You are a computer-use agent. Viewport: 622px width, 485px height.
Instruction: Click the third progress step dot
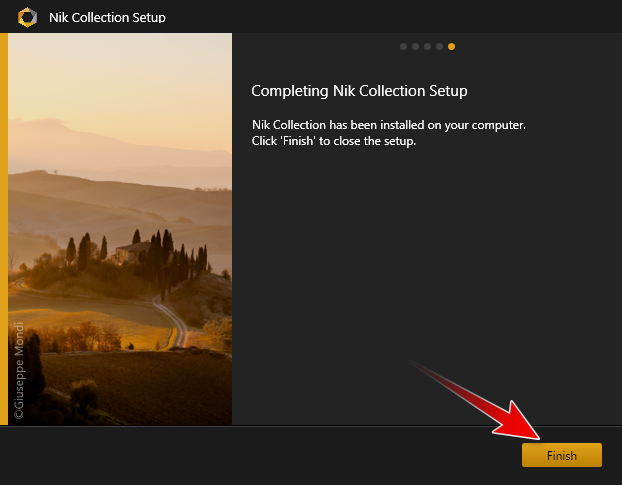click(x=428, y=46)
